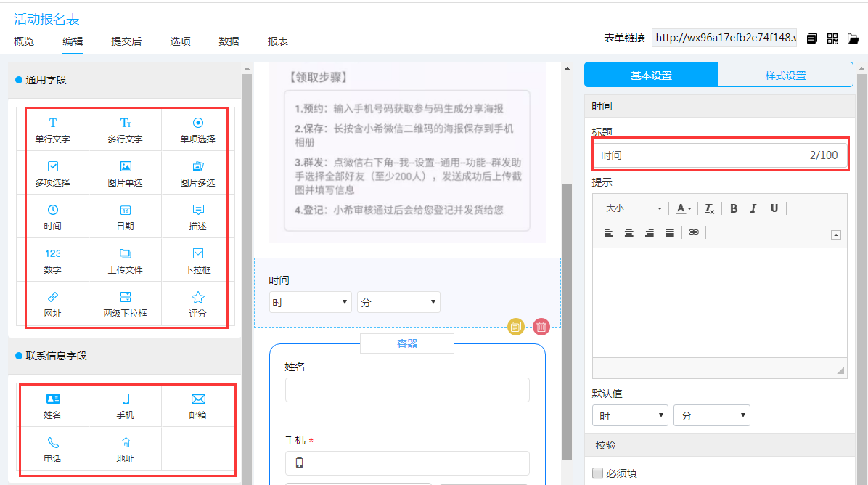The image size is (868, 485).
Task: Toggle underline in hint editor
Action: click(774, 208)
